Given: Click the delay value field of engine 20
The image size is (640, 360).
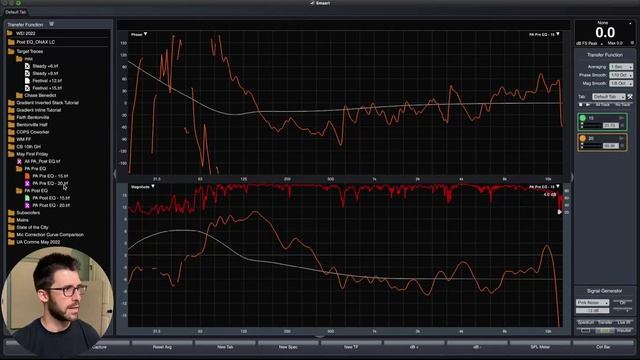Looking at the screenshot, I should (x=610, y=146).
